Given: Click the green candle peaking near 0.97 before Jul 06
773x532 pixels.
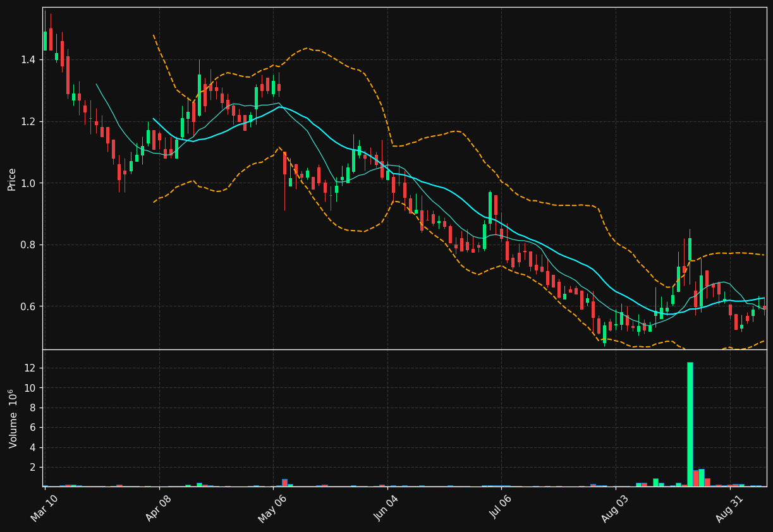Looking at the screenshot, I should pos(490,208).
